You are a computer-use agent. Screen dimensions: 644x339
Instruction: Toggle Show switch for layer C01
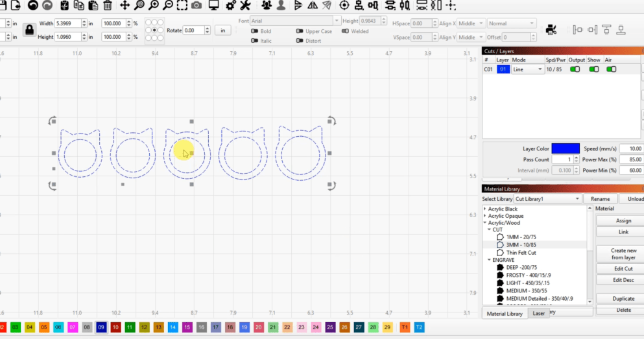593,69
